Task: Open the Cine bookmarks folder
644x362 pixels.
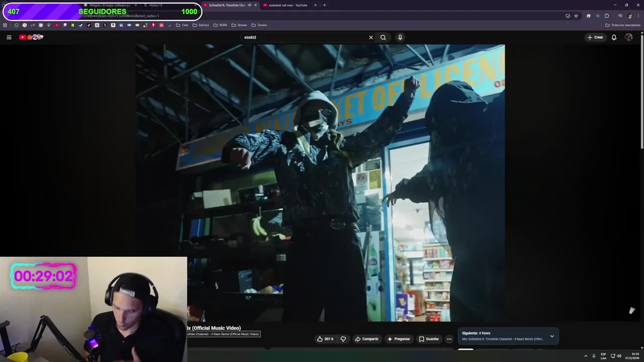Action: [182, 25]
